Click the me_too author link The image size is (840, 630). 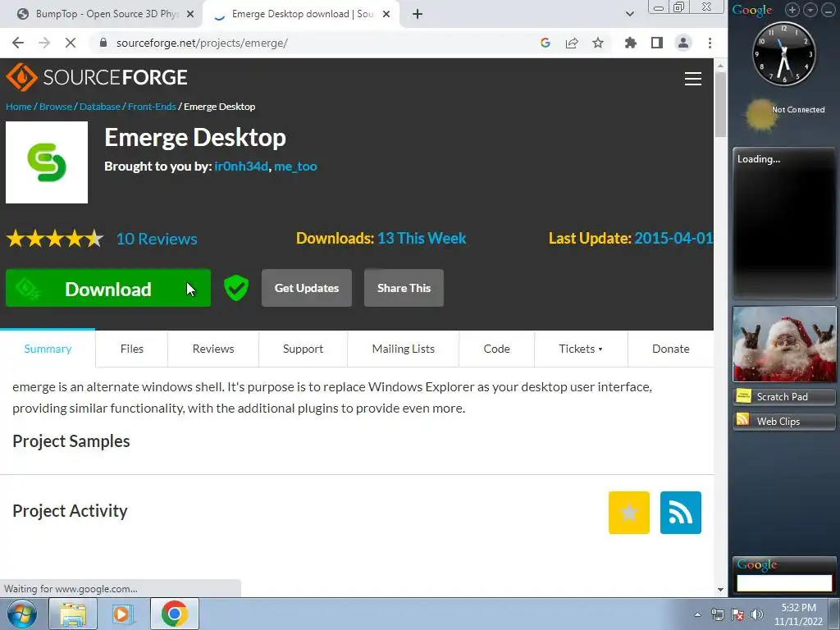pos(295,166)
